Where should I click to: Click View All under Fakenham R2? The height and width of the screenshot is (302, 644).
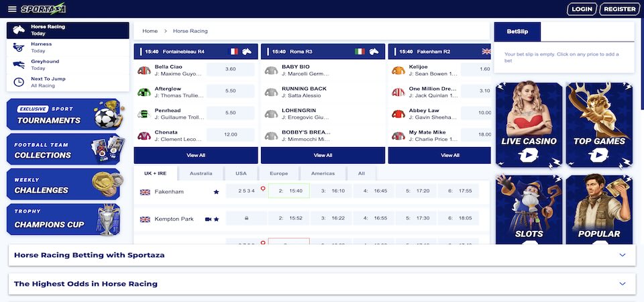coord(439,155)
